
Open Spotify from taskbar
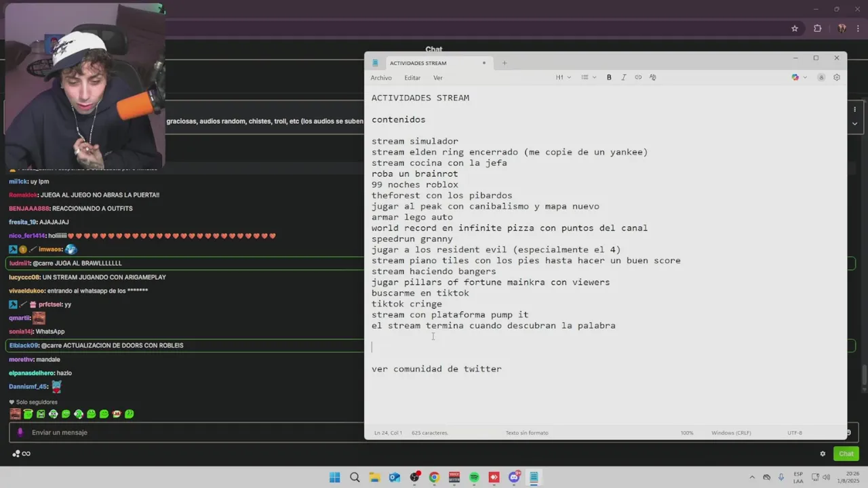tap(474, 477)
